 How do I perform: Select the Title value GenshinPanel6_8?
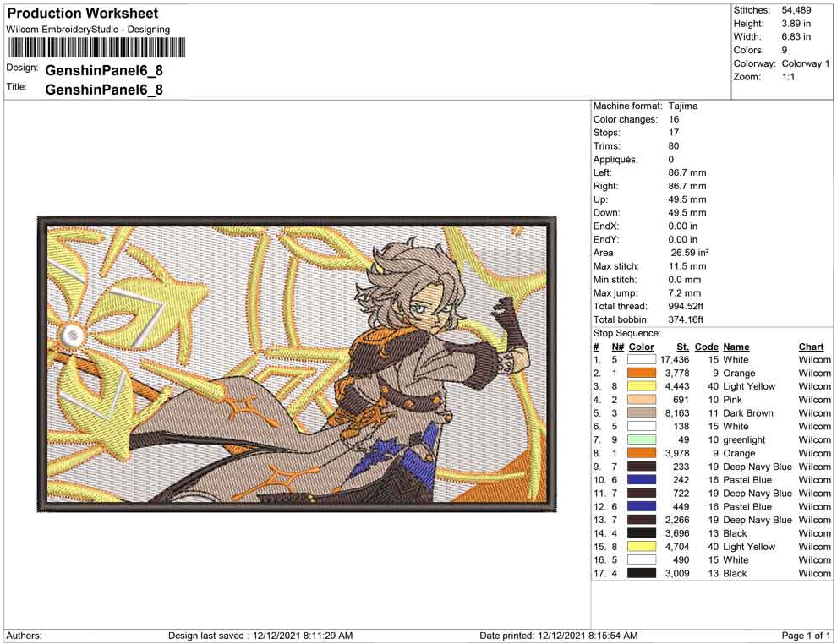tap(104, 90)
